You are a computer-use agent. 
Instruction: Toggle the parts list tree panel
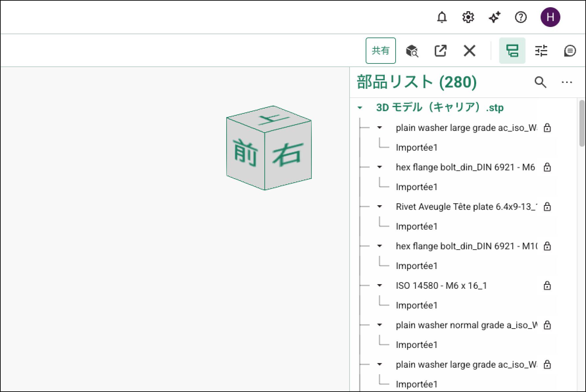(512, 51)
